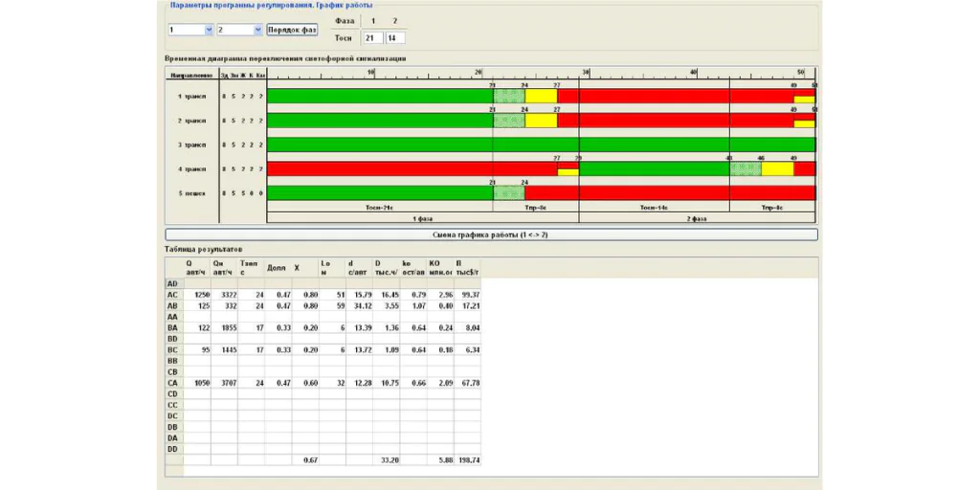Select the '3 трансп' direction row label
Screen dimensions: 980x490
coord(191,145)
